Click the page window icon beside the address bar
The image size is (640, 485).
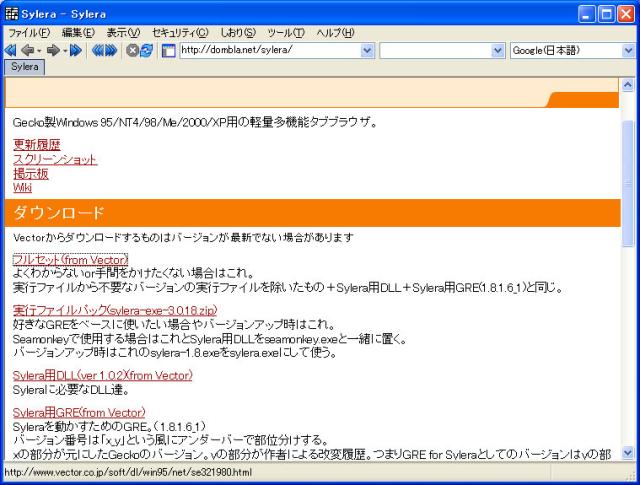point(169,51)
